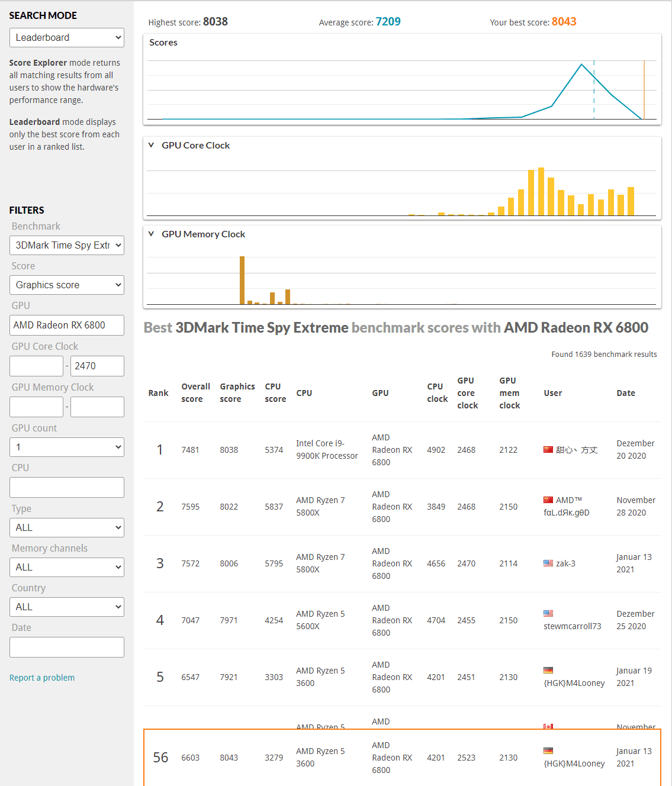Viewport: 672px width, 786px height.
Task: Click the German flag in the rank 56 row
Action: coord(548,750)
